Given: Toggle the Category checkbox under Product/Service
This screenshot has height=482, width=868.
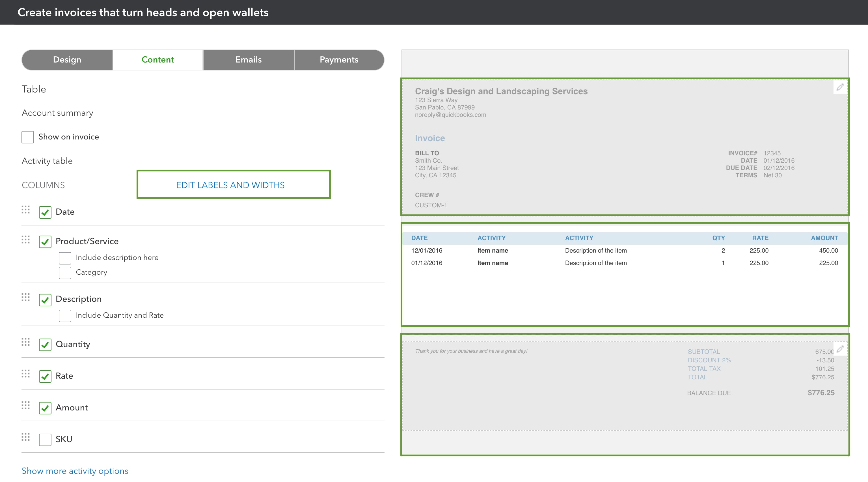Looking at the screenshot, I should pyautogui.click(x=65, y=272).
